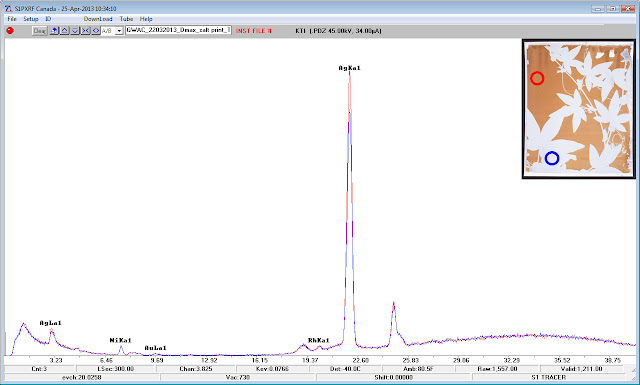Image resolution: width=640 pixels, height=385 pixels.
Task: Click the blue circle on print thumbnail
Action: click(552, 158)
